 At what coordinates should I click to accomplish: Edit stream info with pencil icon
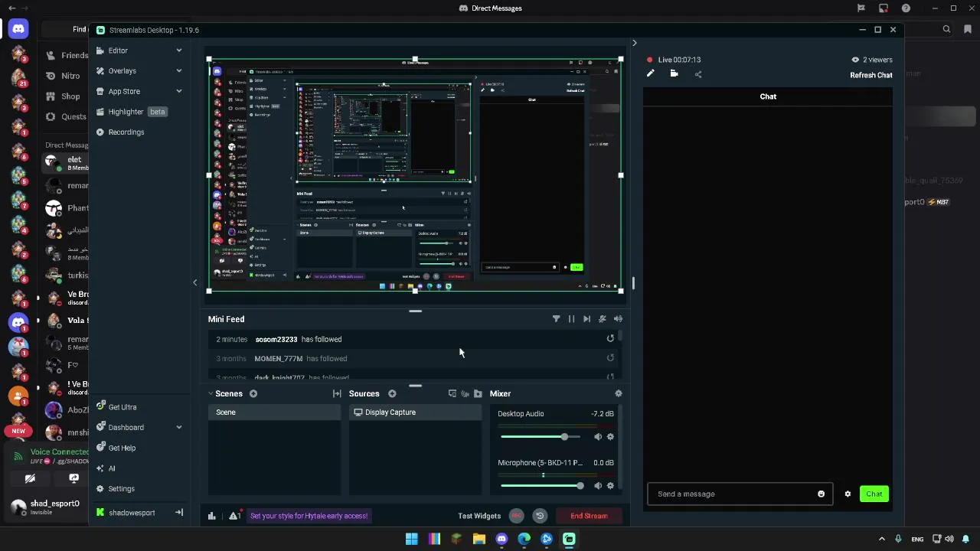coord(651,74)
